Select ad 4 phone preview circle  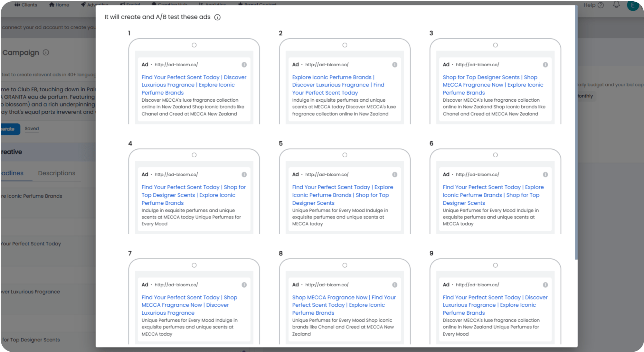pyautogui.click(x=194, y=155)
